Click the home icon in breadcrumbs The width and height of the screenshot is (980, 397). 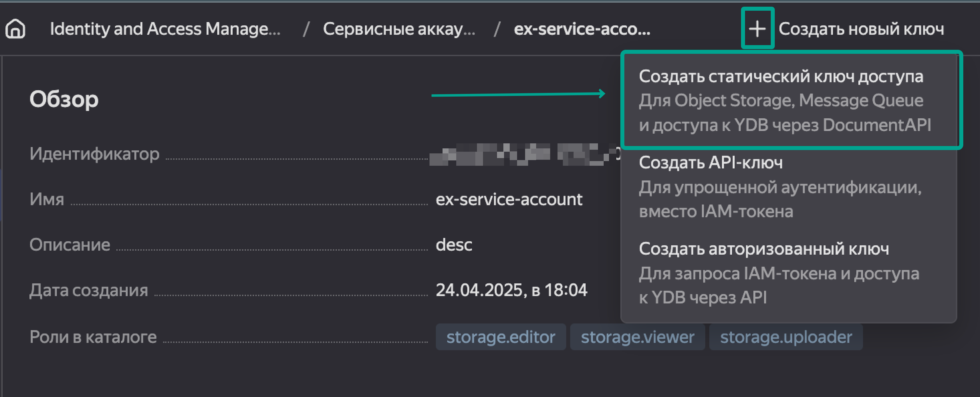(16, 29)
